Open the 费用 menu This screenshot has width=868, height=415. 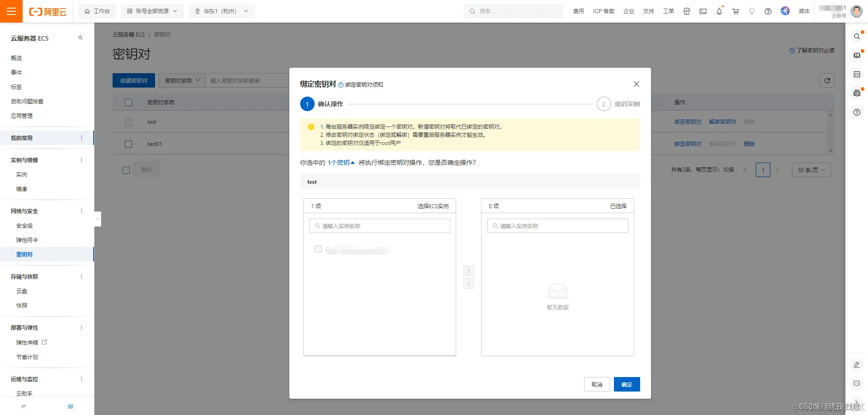click(x=579, y=11)
